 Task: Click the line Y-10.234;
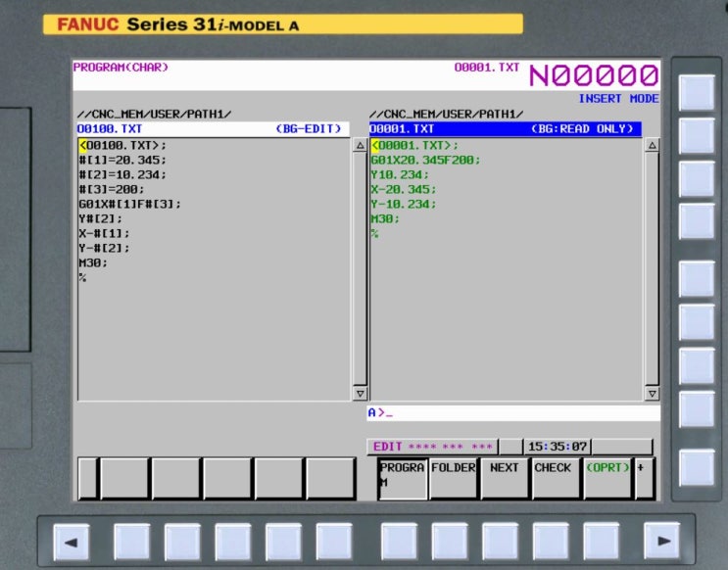pyautogui.click(x=404, y=205)
